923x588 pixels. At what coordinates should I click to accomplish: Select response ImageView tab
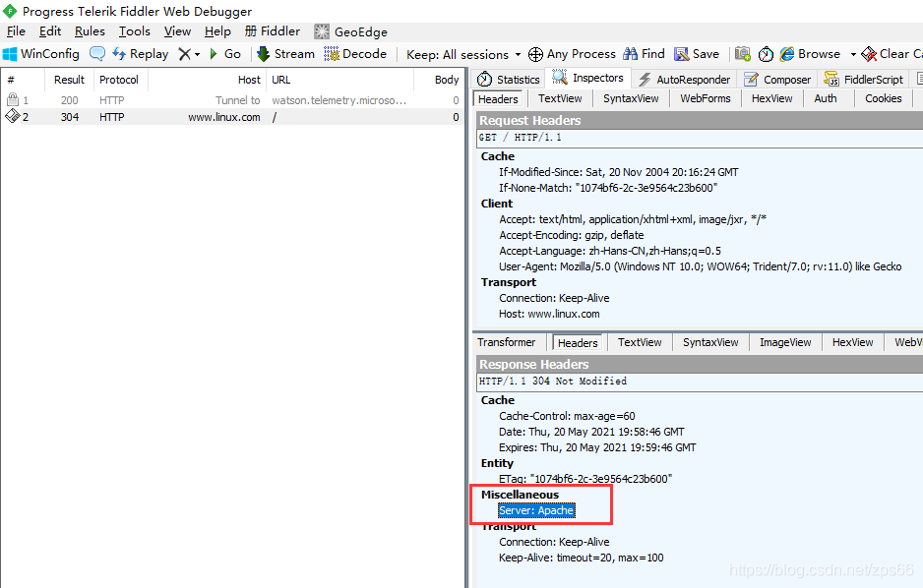[x=784, y=342]
